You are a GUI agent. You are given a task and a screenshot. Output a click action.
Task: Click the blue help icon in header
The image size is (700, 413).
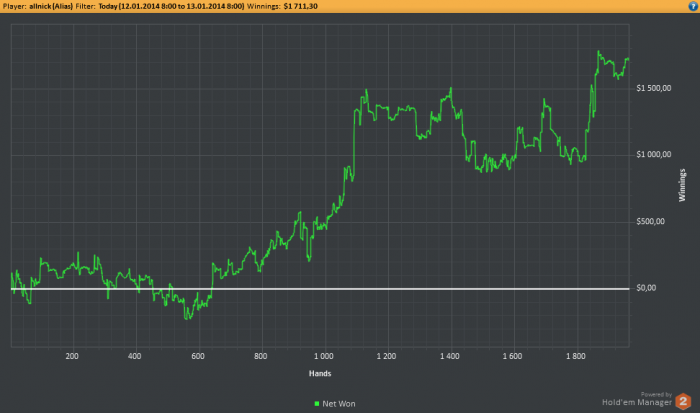[693, 6]
